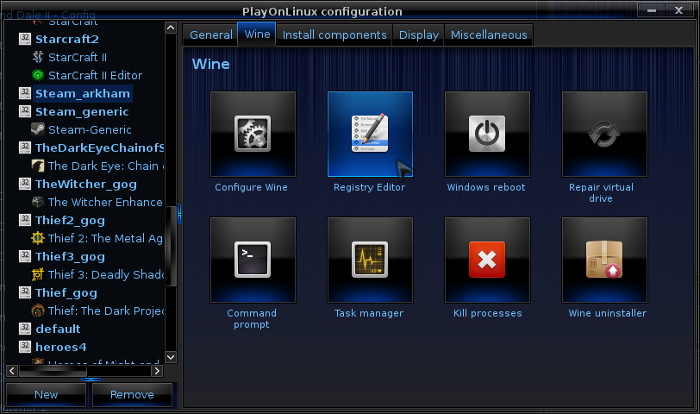Select the Thief_gog virtual drive
700x414 pixels.
66,293
